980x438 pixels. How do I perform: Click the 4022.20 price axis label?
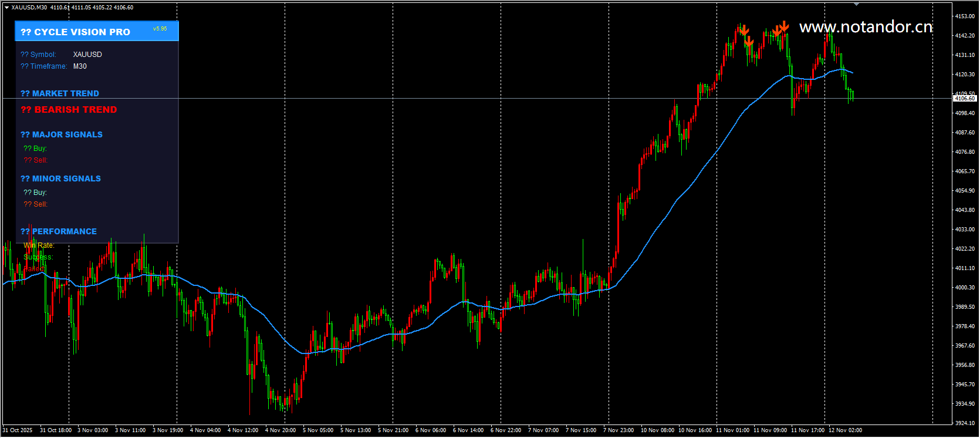click(965, 249)
